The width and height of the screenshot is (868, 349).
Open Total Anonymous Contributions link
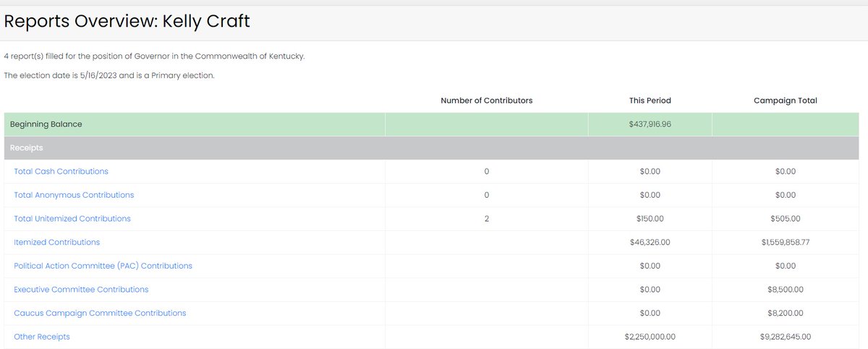pyautogui.click(x=74, y=195)
